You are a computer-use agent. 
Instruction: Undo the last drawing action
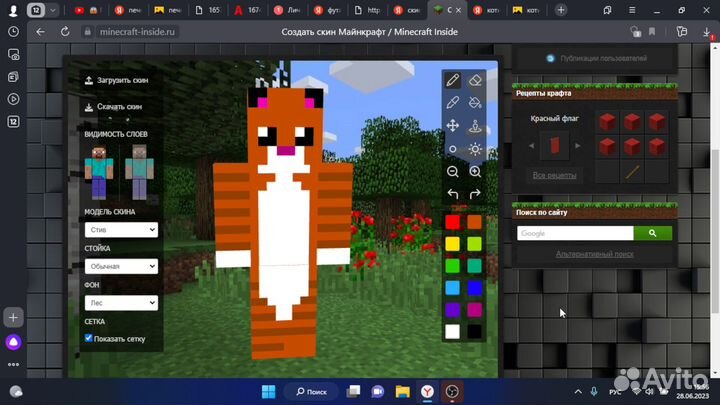[452, 194]
